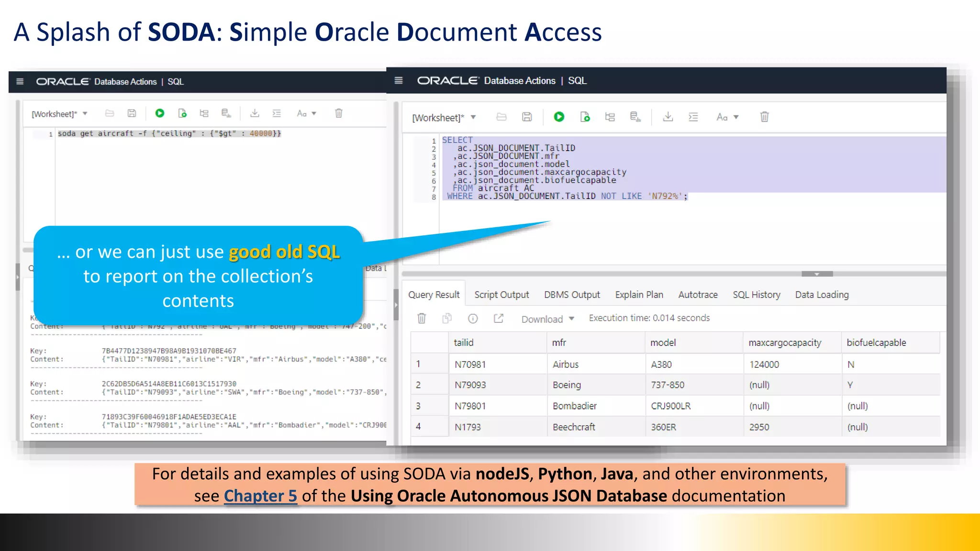Open Aa case dropdown in left toolbar
The width and height of the screenshot is (980, 551).
click(x=307, y=113)
